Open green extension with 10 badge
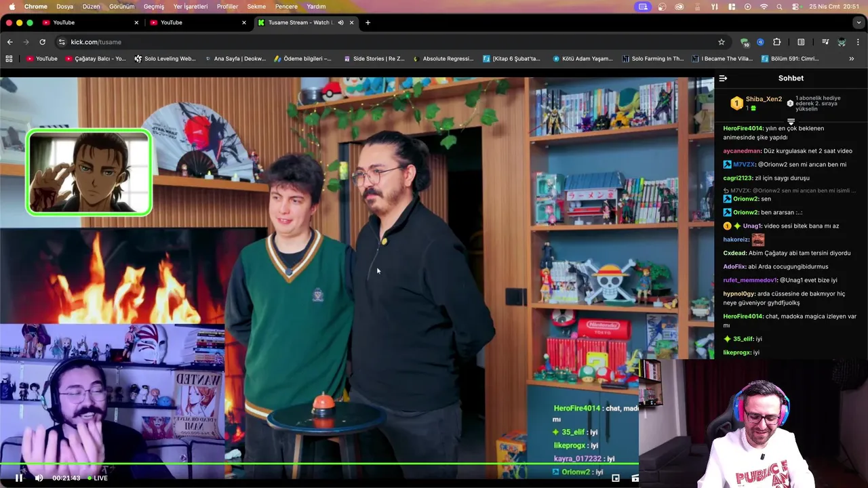 click(x=745, y=42)
